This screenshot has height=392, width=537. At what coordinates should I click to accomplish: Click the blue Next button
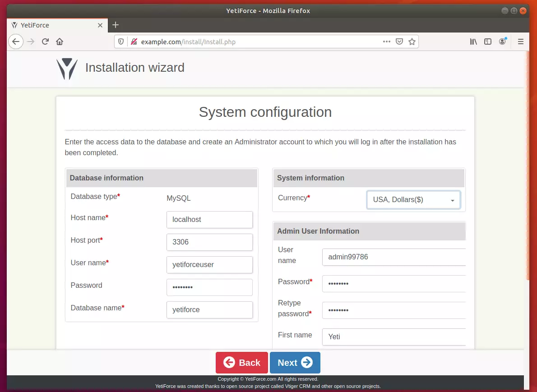[x=295, y=363]
